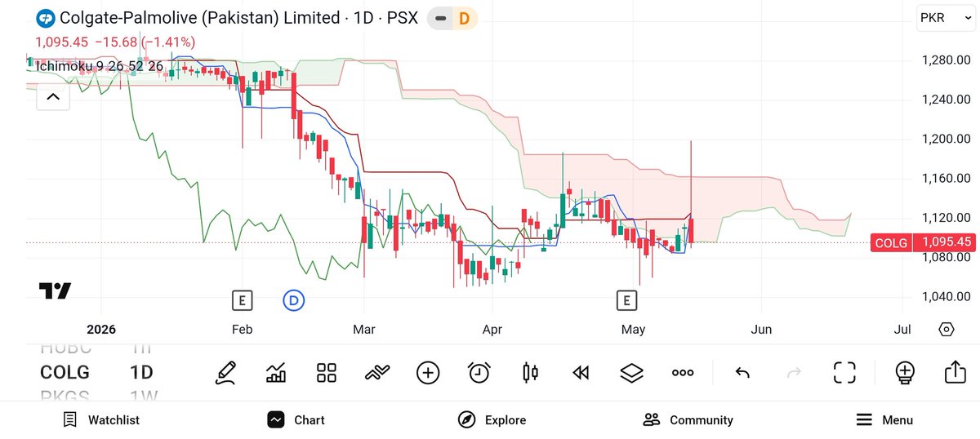Undo the last chart action

pos(742,373)
